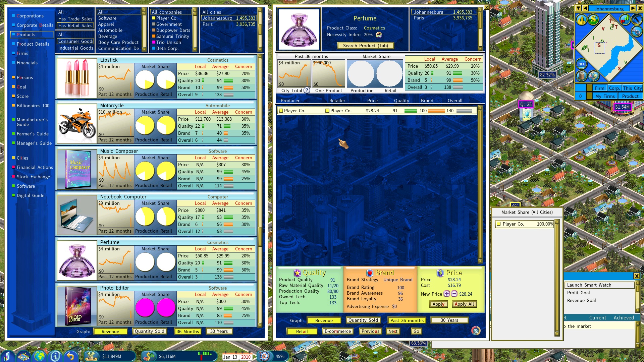Go to previous city with left arrow
Viewport: 644px width, 362px height.
(x=585, y=8)
